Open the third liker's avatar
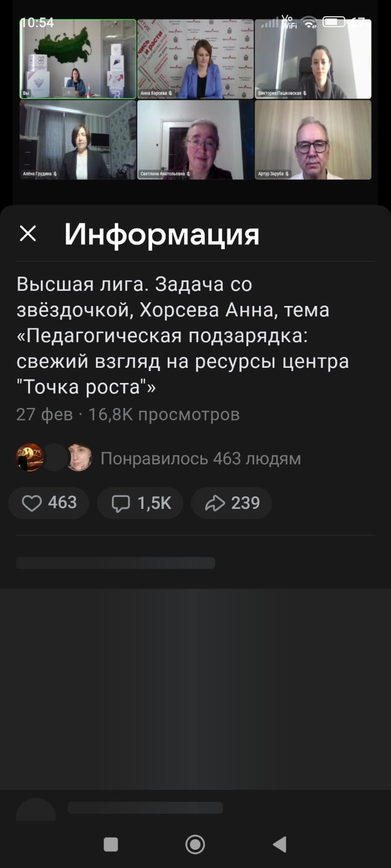 [x=79, y=457]
